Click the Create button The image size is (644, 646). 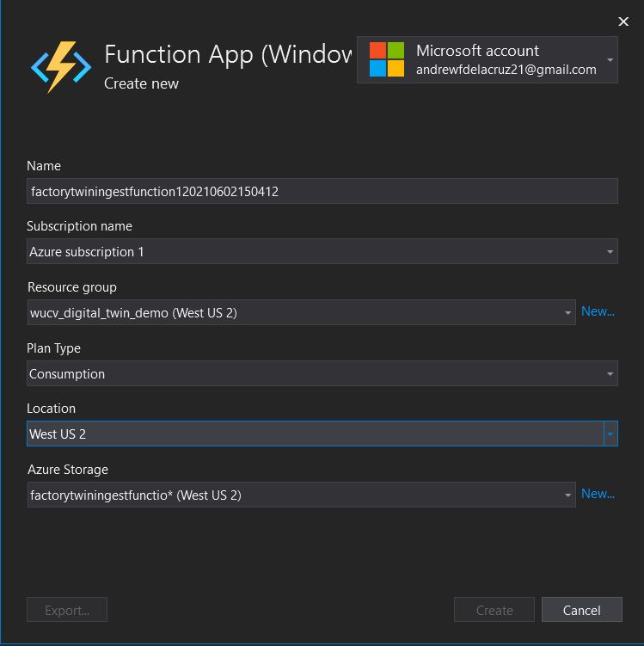pos(494,610)
